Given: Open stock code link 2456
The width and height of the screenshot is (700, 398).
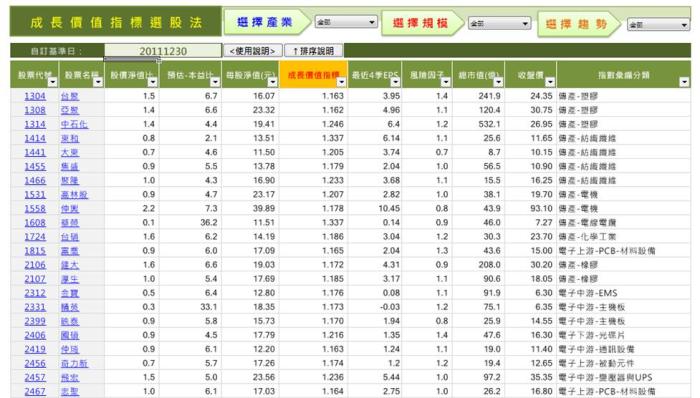Looking at the screenshot, I should pos(35,363).
